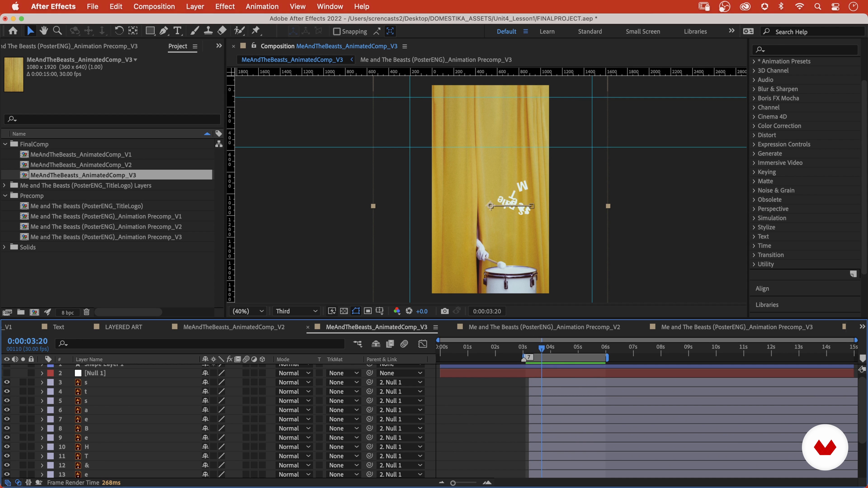Toggle the graph editor icon in timeline

point(422,344)
